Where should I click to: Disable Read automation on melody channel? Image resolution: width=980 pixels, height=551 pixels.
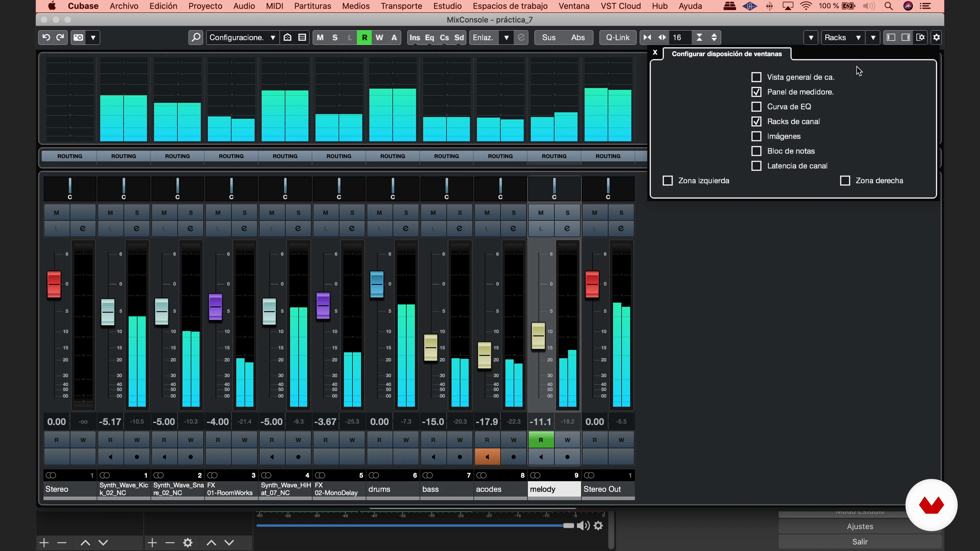click(541, 440)
